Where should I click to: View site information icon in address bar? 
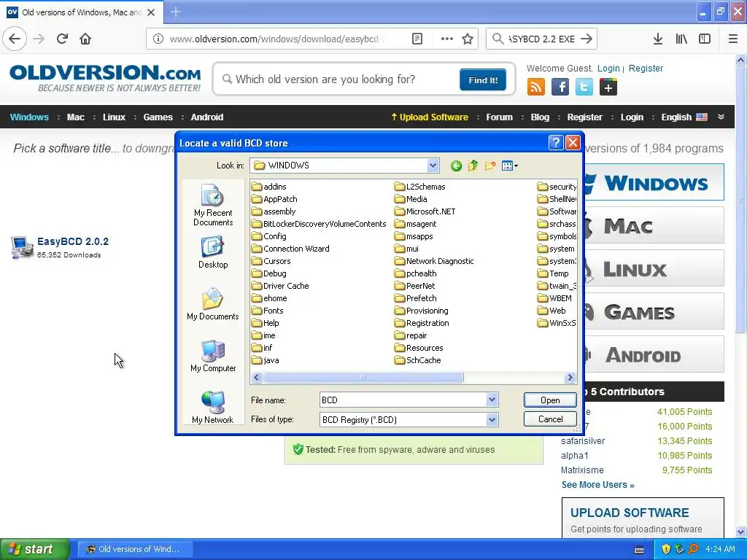(158, 39)
